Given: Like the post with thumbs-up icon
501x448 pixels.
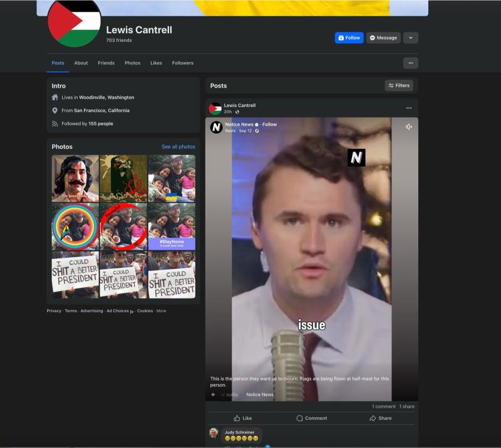Looking at the screenshot, I should coord(242,418).
